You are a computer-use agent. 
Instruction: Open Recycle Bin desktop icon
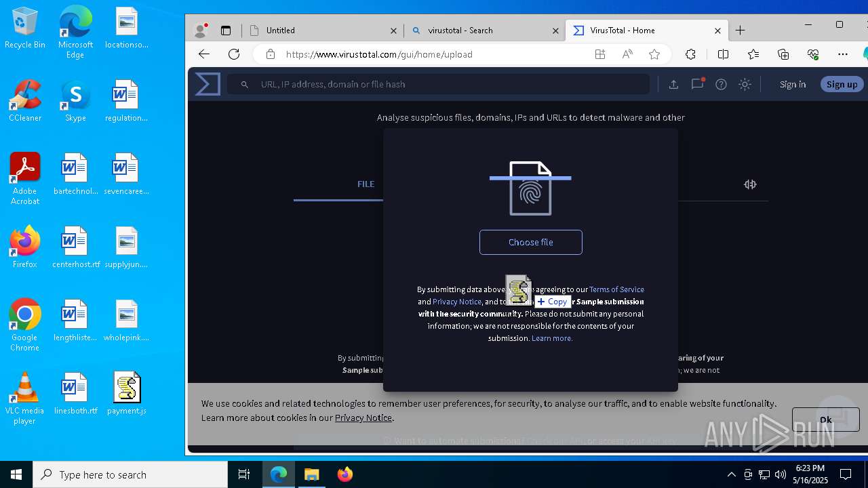coord(25,28)
